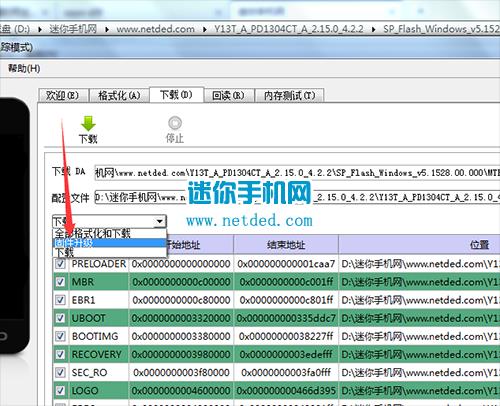The height and width of the screenshot is (406, 500).
Task: Click MBR end address 0x0000000000c001ff
Action: click(x=286, y=282)
